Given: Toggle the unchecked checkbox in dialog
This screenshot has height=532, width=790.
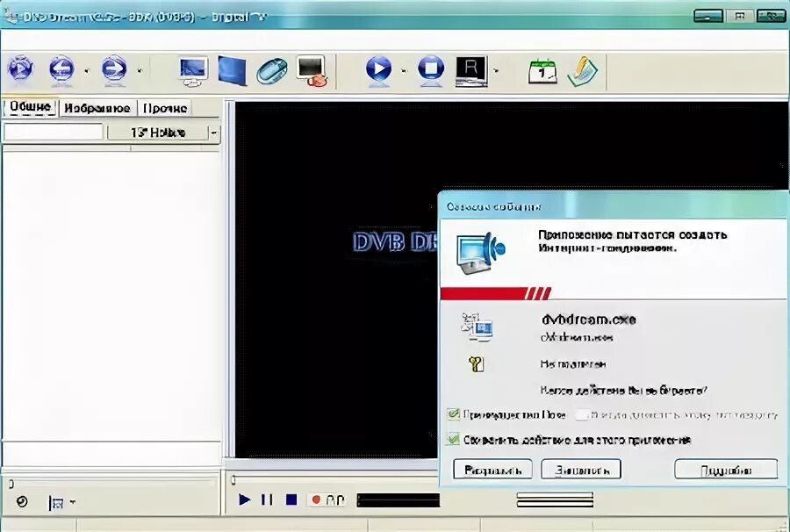Looking at the screenshot, I should tap(581, 414).
